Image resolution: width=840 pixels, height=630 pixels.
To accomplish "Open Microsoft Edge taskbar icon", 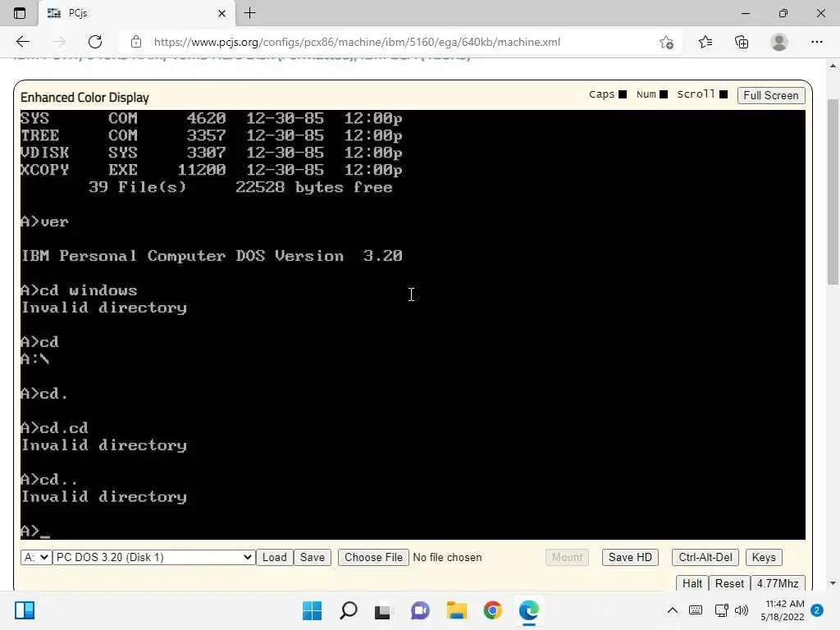I will click(x=529, y=610).
